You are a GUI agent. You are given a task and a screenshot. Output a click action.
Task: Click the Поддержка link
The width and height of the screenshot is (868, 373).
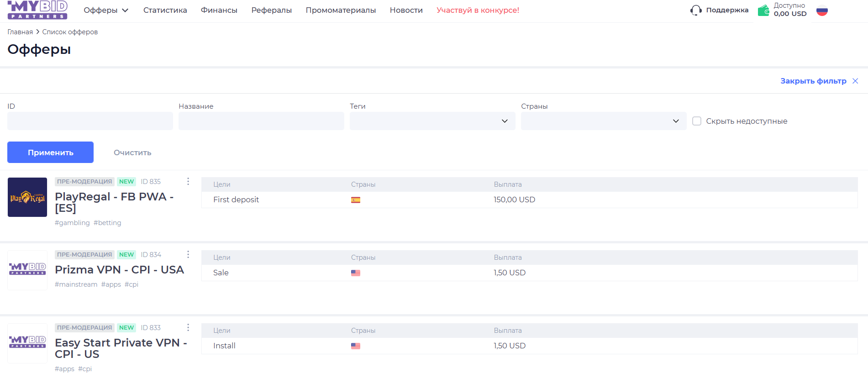click(x=727, y=10)
